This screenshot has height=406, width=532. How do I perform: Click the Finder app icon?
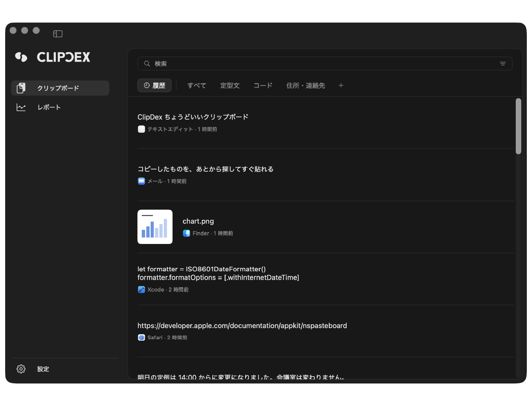[187, 233]
